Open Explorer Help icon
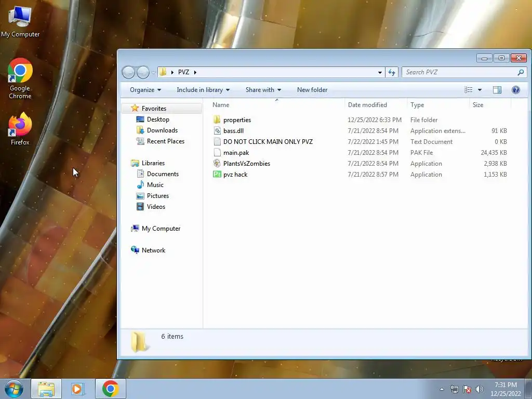Screen dimensions: 532x399 point(516,90)
